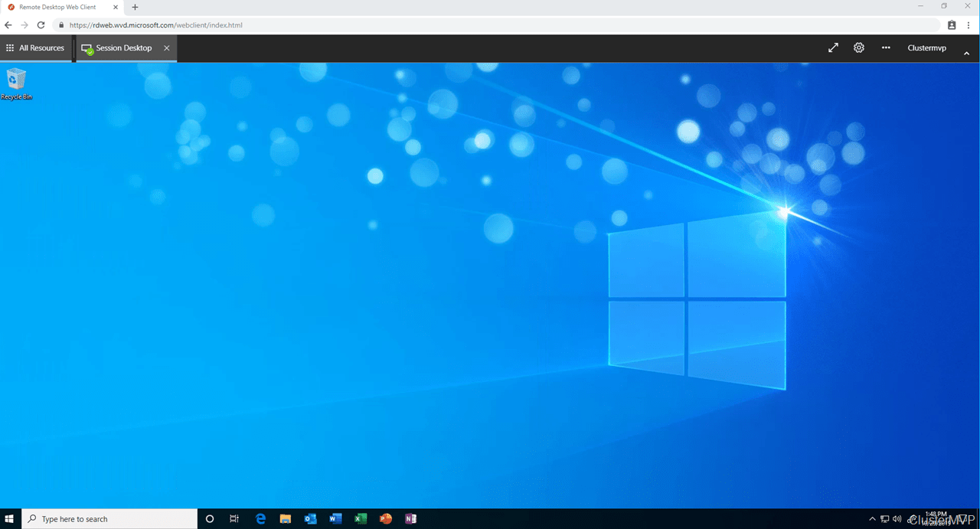
Task: Open the browser profile icon
Action: point(952,25)
